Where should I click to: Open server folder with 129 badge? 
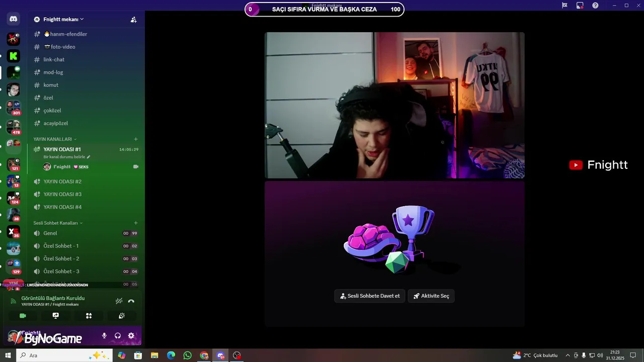14,265
